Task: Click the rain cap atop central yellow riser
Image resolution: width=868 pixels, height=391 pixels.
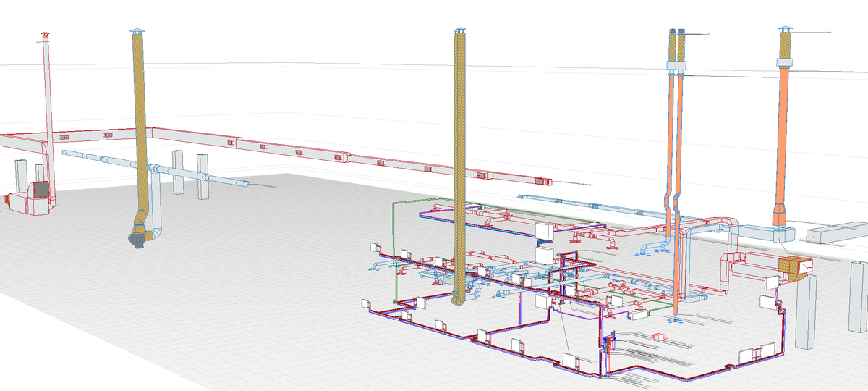Action: tap(460, 30)
